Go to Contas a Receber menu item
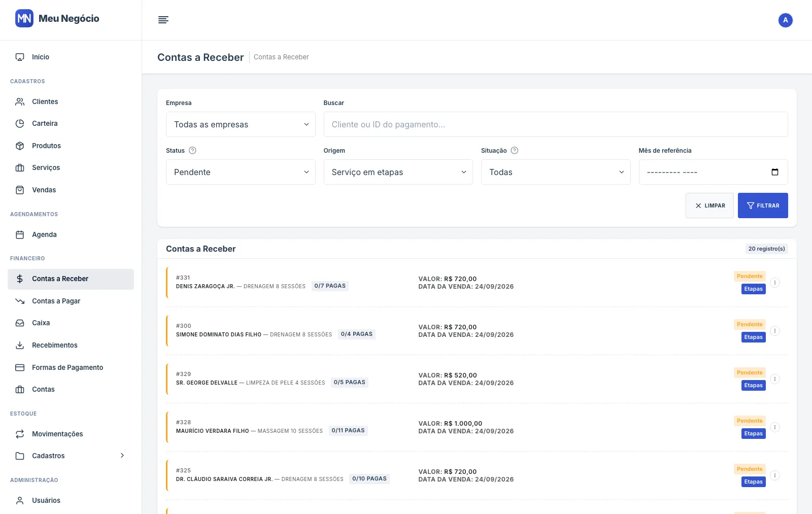The width and height of the screenshot is (812, 514). click(71, 279)
